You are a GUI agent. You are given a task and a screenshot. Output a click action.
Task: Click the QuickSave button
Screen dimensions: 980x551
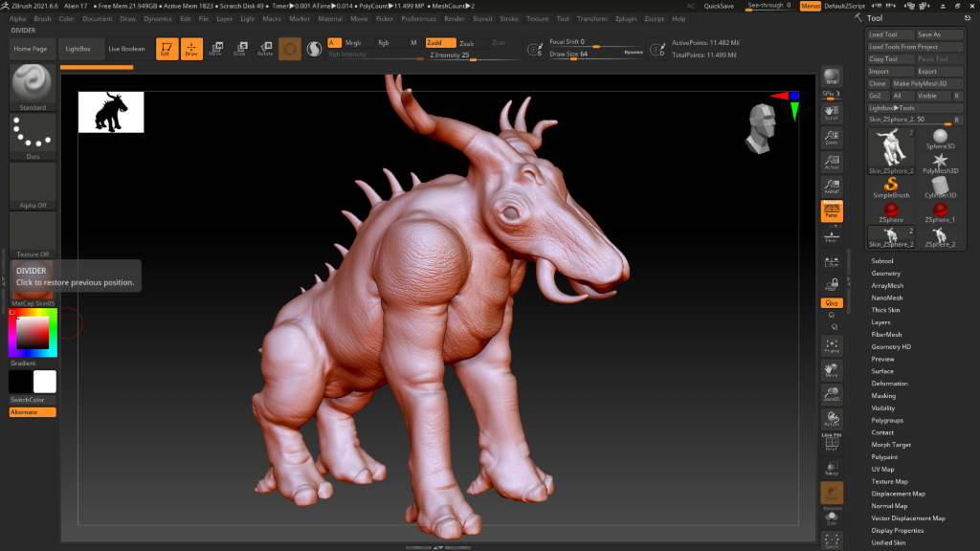[719, 6]
